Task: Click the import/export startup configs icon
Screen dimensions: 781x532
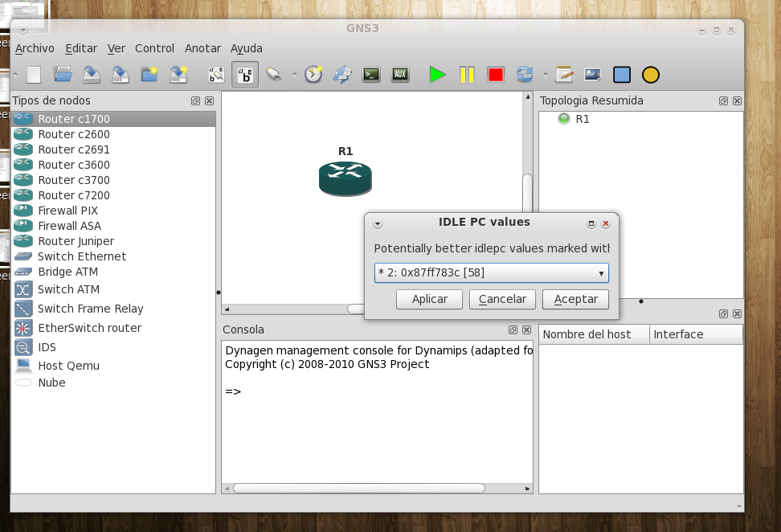Action: click(x=342, y=75)
